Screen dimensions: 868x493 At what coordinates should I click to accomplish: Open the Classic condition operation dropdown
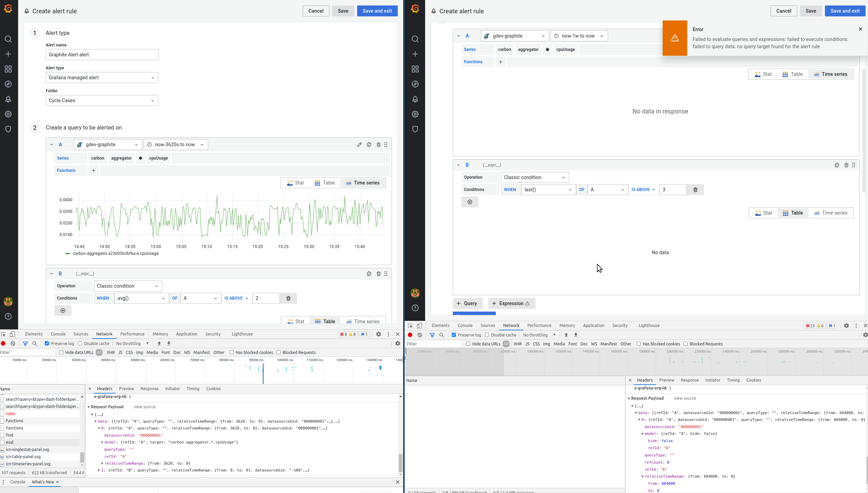coord(127,286)
